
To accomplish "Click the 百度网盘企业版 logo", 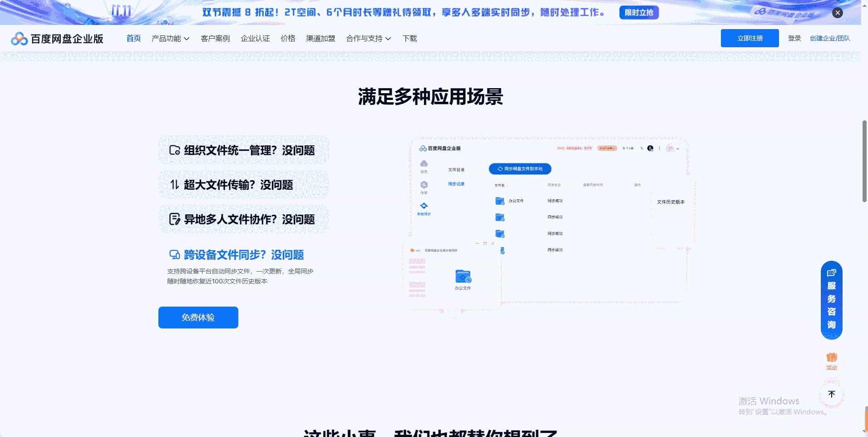I will coord(56,39).
